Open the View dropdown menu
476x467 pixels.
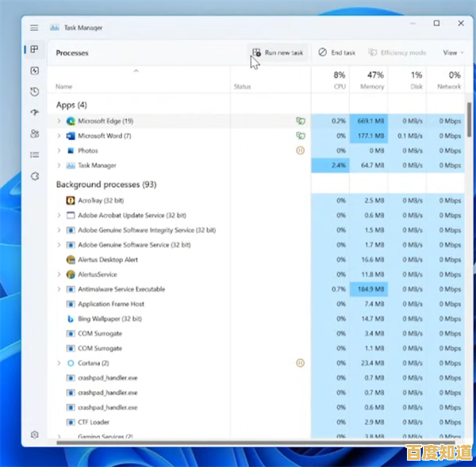pos(452,52)
